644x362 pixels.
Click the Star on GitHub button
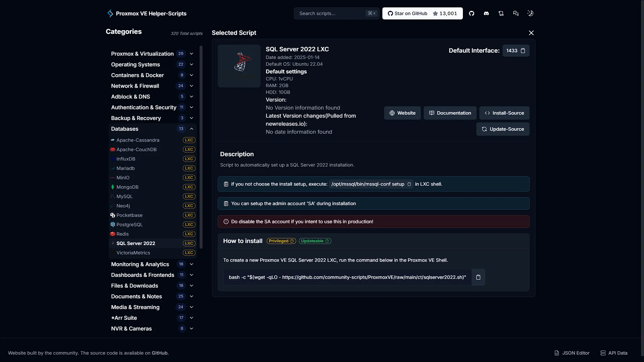tap(423, 13)
